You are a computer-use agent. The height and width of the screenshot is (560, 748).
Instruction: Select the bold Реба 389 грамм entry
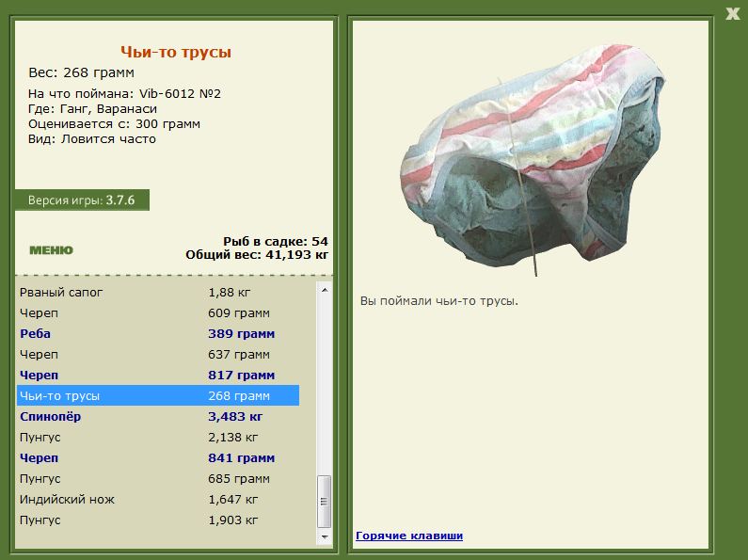click(158, 334)
